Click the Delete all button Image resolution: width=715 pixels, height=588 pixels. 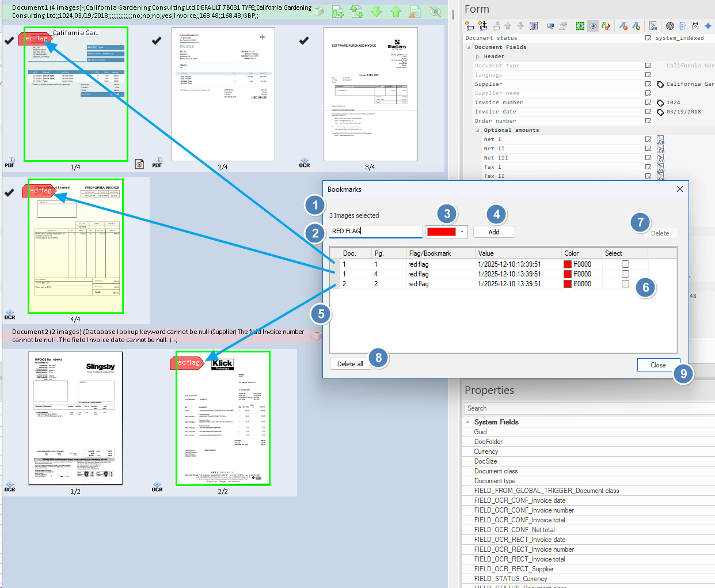coord(350,364)
